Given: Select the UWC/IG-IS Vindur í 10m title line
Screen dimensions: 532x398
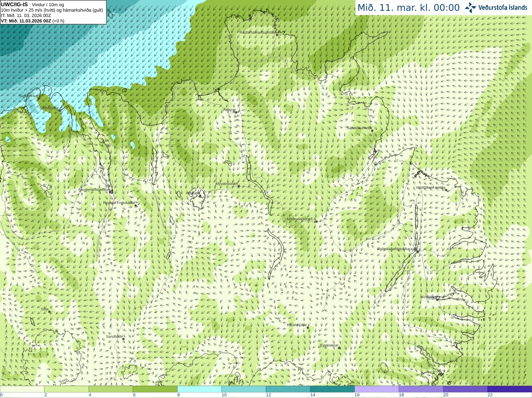Looking at the screenshot, I should click(x=32, y=5).
